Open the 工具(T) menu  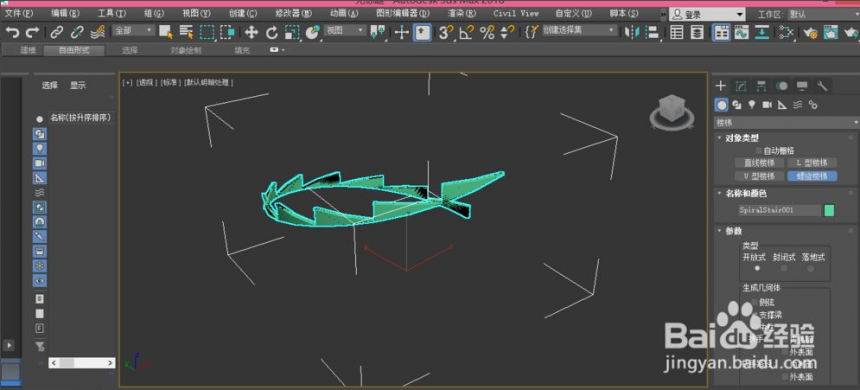pos(112,14)
